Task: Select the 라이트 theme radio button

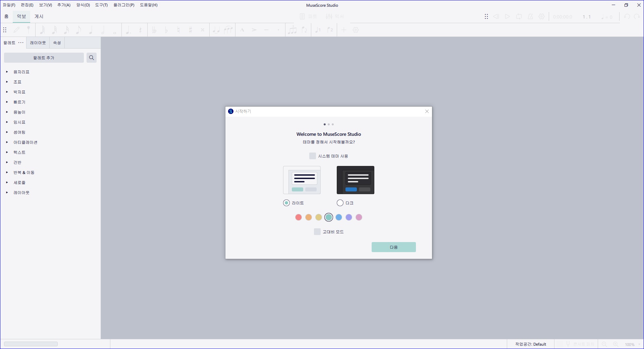Action: point(286,203)
